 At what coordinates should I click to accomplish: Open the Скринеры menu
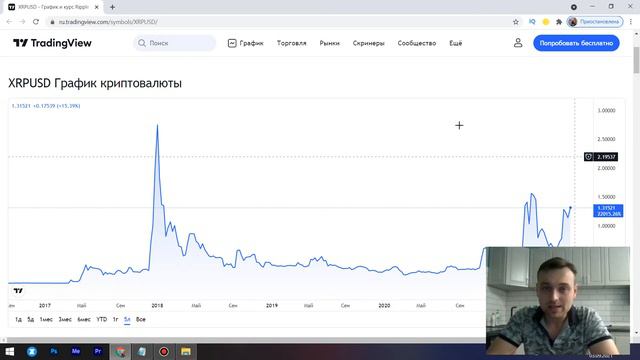coord(369,43)
